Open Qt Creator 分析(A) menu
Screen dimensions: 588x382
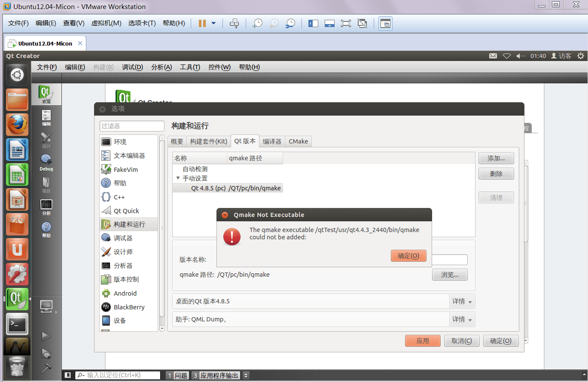pos(161,67)
